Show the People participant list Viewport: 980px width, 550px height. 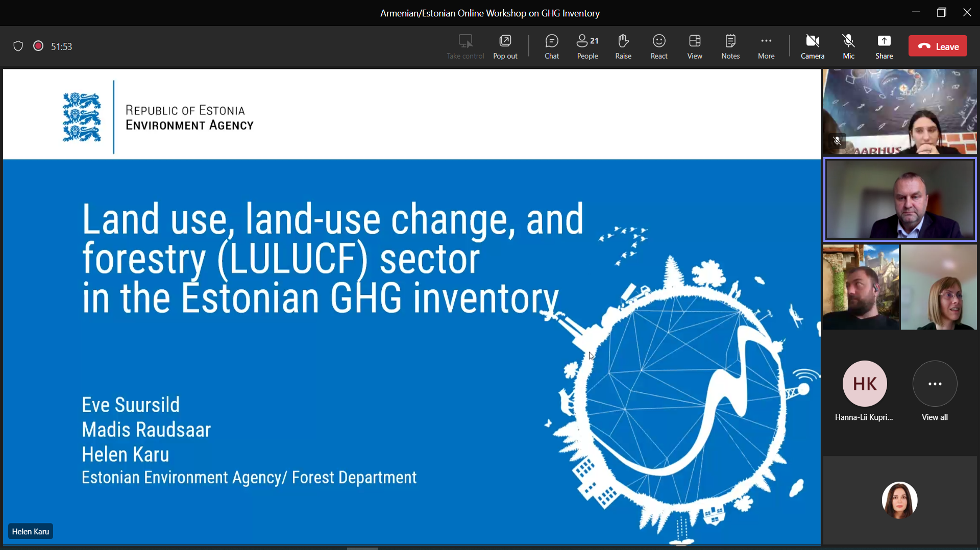tap(587, 46)
